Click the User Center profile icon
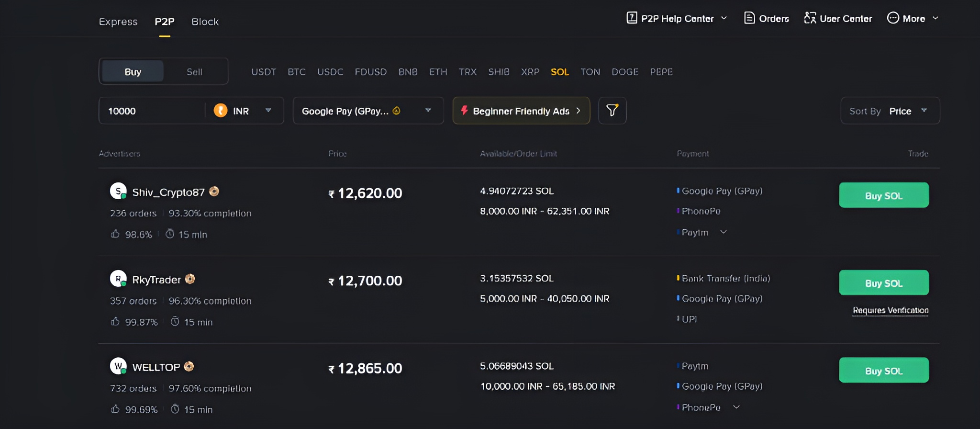This screenshot has width=980, height=429. point(810,18)
